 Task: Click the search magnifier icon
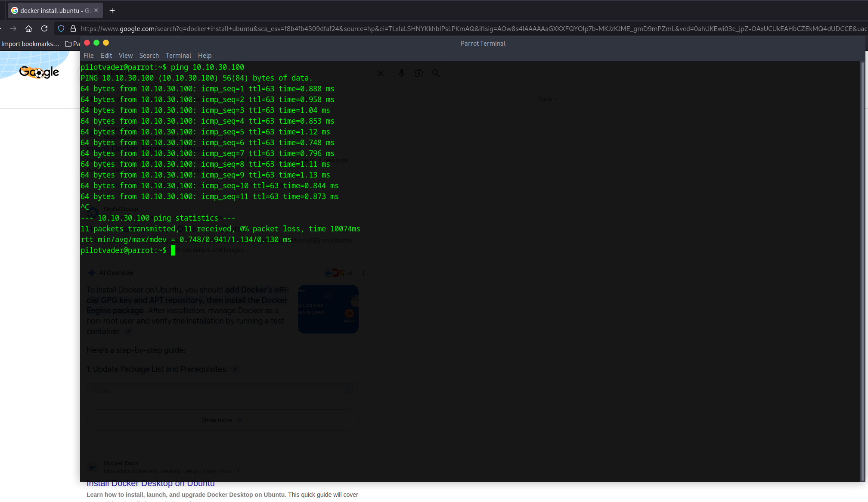click(x=436, y=73)
